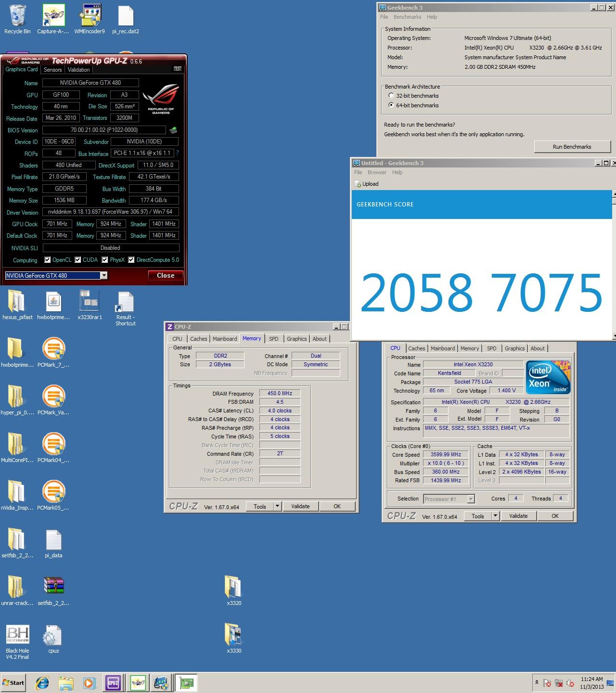Open the Black Hole V4.2 Final icon

click(17, 635)
